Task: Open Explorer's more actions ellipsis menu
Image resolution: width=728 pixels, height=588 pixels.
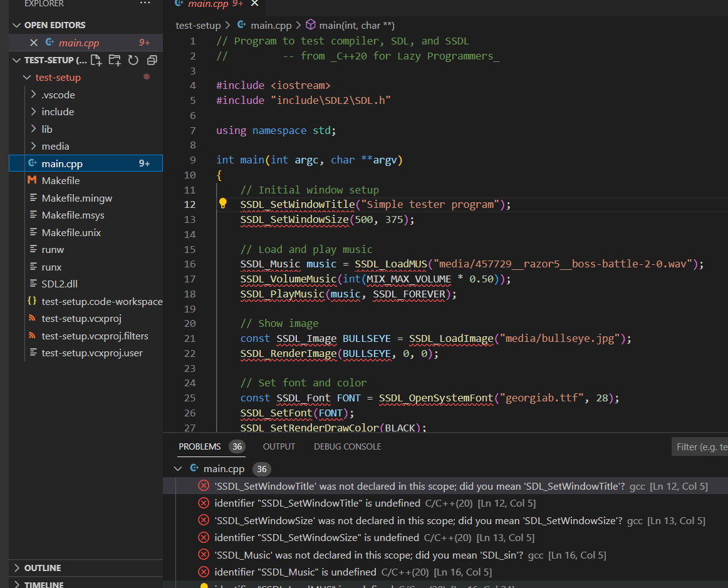Action: pos(145,4)
